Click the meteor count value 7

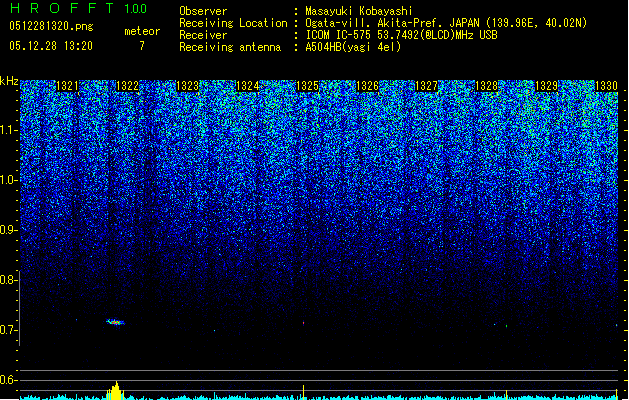[x=142, y=46]
